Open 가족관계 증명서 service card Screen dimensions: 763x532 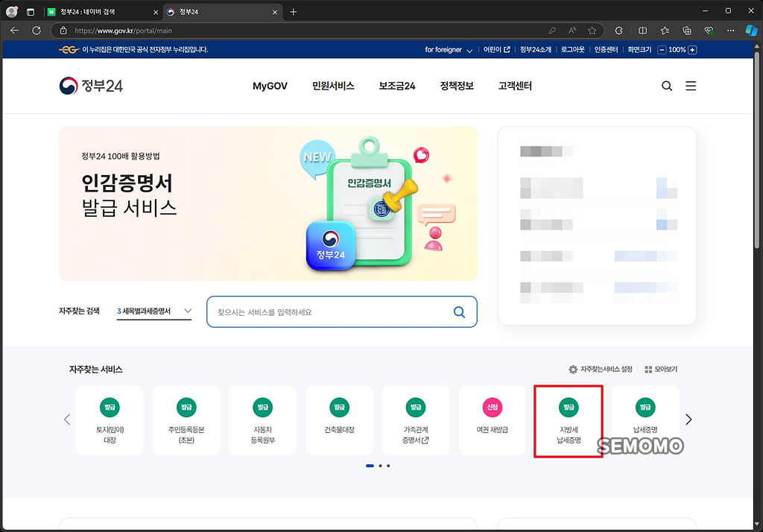point(416,420)
